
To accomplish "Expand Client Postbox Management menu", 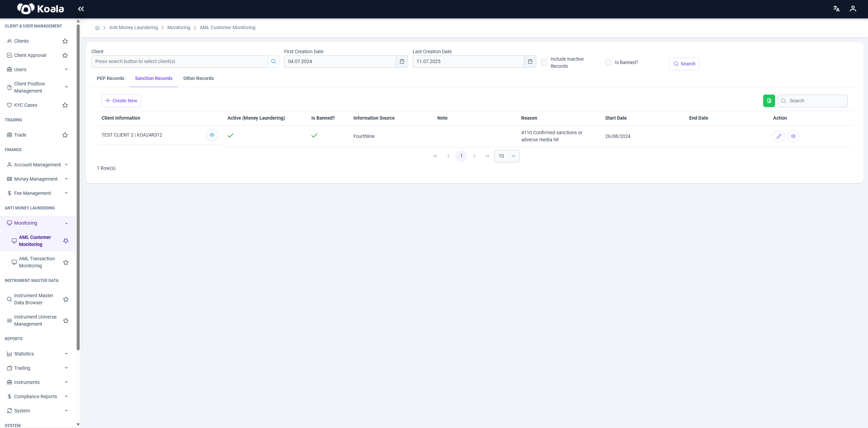I will click(x=37, y=87).
